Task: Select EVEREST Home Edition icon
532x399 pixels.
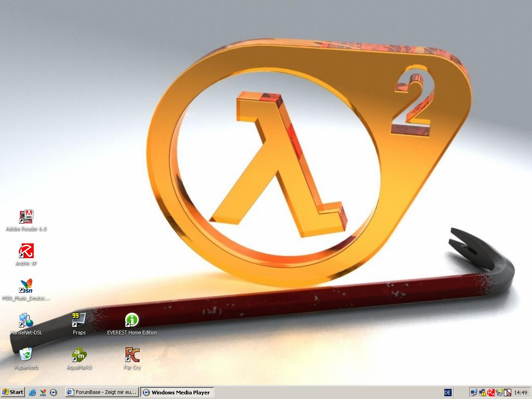Action: 132,324
